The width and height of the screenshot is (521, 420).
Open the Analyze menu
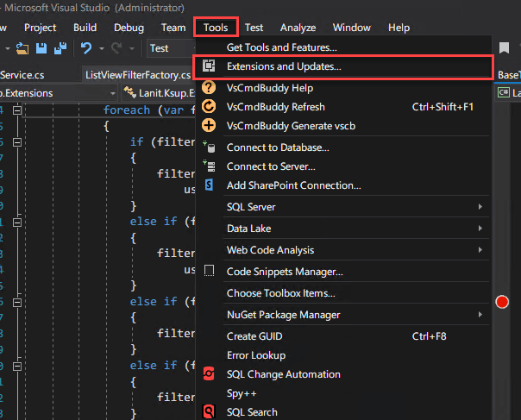coord(298,28)
